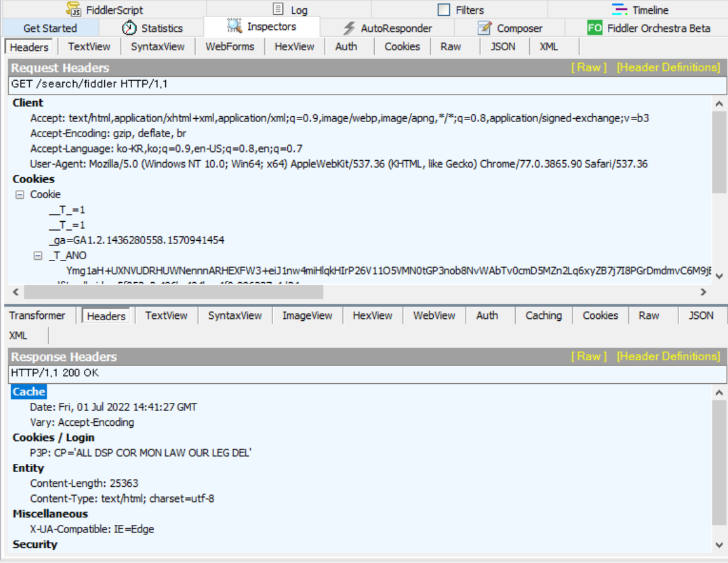Select request Auth inspector tab
The image size is (728, 563).
tap(346, 47)
